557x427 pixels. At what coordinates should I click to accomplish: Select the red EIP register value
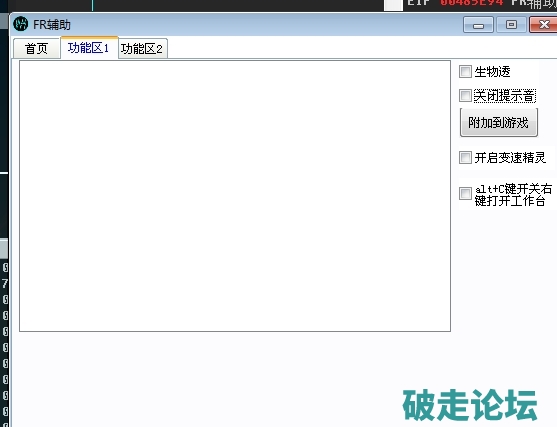tap(472, 3)
